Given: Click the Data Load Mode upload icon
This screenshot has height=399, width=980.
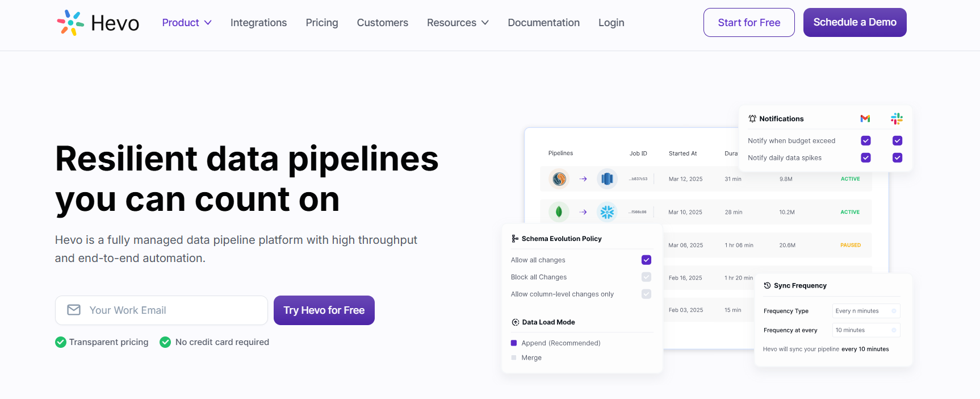Looking at the screenshot, I should (x=516, y=322).
